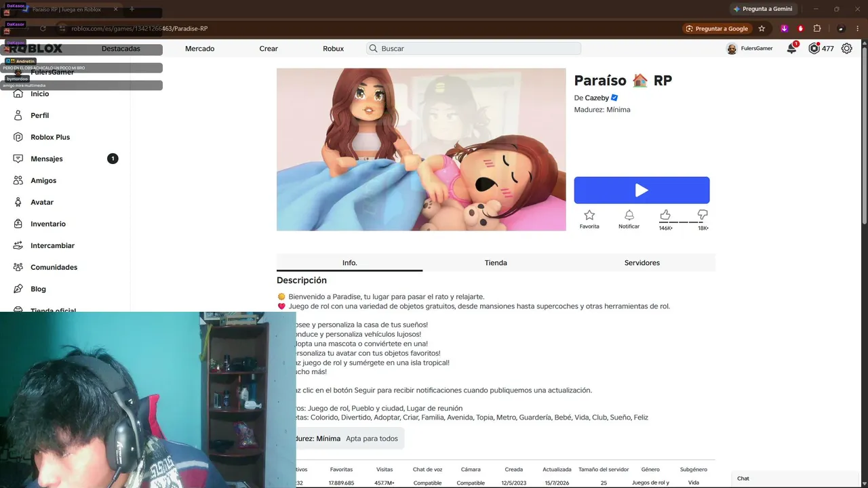Open the Avatar sidebar icon

(x=18, y=202)
